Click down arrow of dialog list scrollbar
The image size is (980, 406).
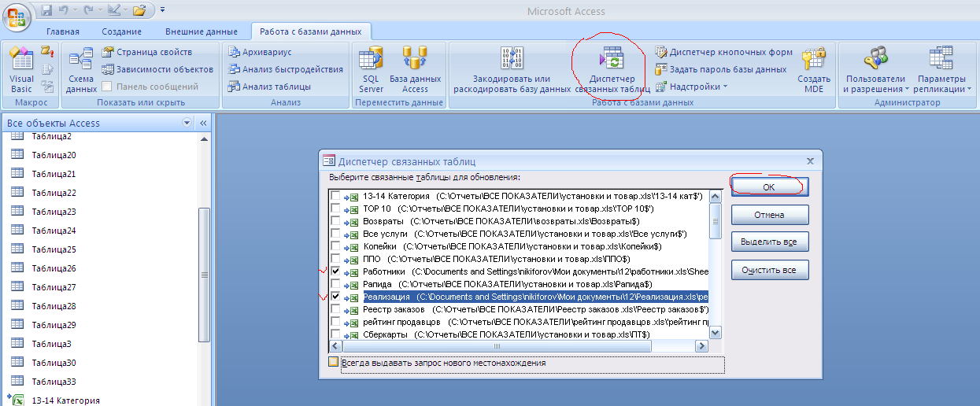coord(715,334)
